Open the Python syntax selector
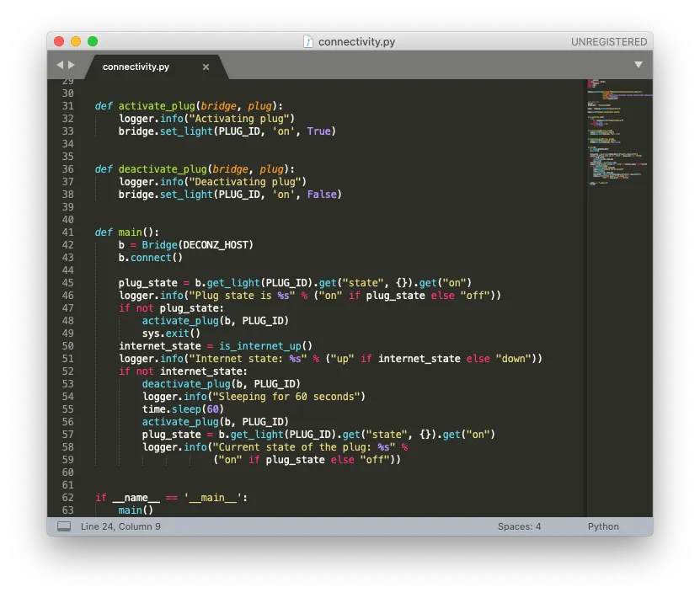The height and width of the screenshot is (598, 700). [603, 526]
